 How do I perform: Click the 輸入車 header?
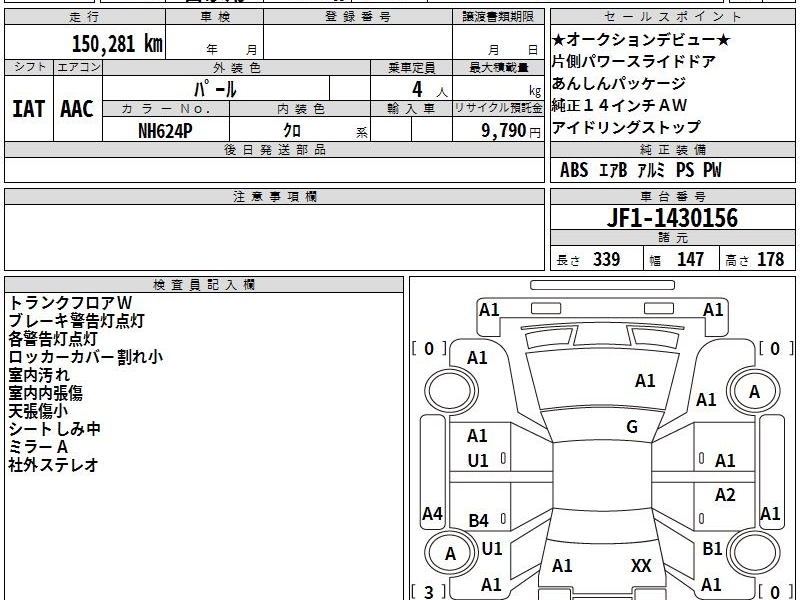click(x=411, y=109)
